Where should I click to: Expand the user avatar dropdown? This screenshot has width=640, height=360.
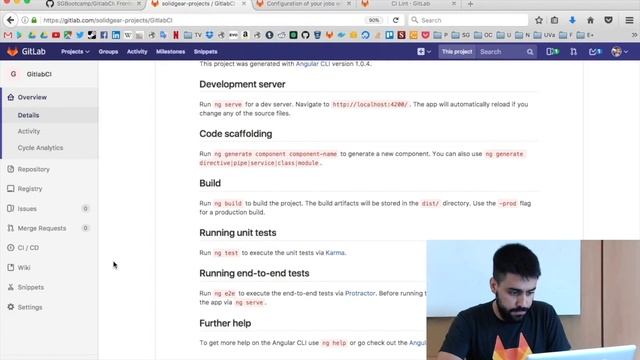click(620, 52)
